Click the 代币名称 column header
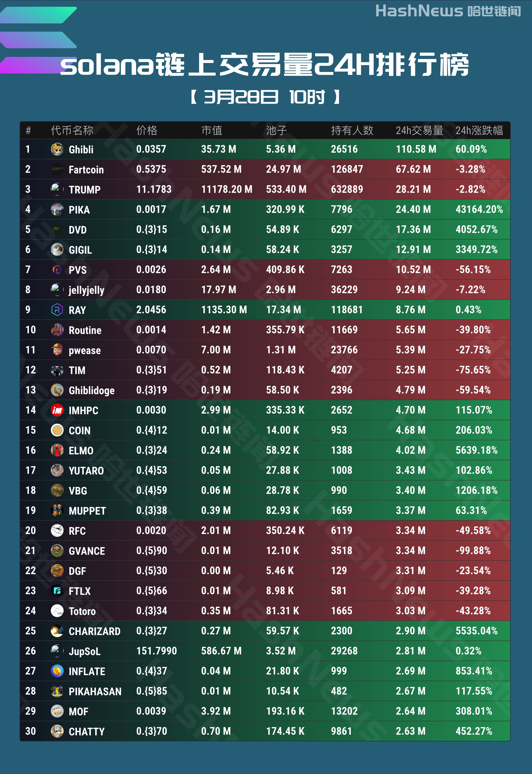This screenshot has width=532, height=774. coord(72,130)
